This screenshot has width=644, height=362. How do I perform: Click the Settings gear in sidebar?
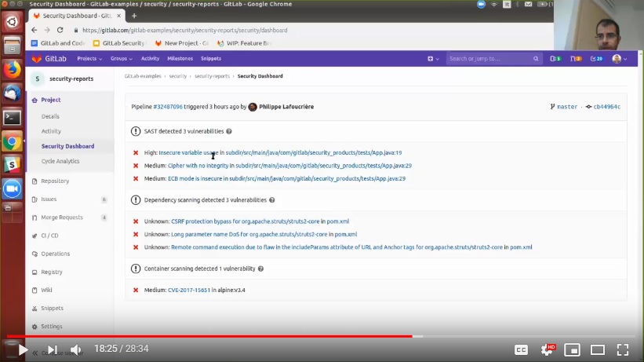click(35, 327)
